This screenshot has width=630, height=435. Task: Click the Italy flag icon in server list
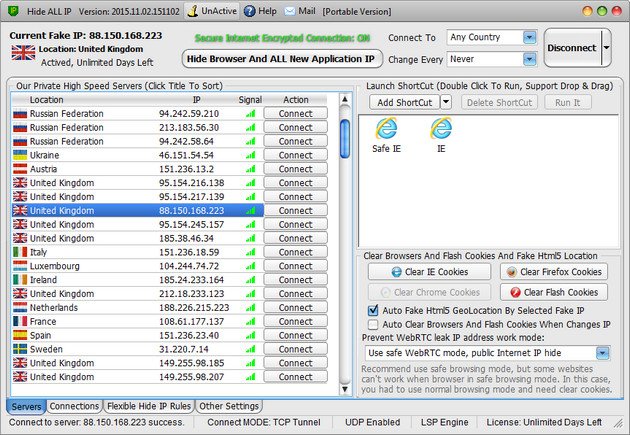(20, 252)
